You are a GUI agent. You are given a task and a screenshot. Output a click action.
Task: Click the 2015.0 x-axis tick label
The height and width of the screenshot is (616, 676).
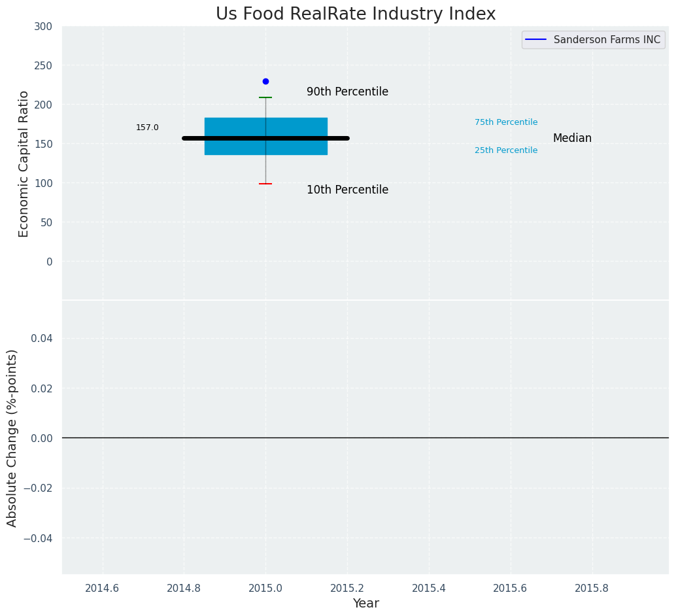click(x=265, y=588)
